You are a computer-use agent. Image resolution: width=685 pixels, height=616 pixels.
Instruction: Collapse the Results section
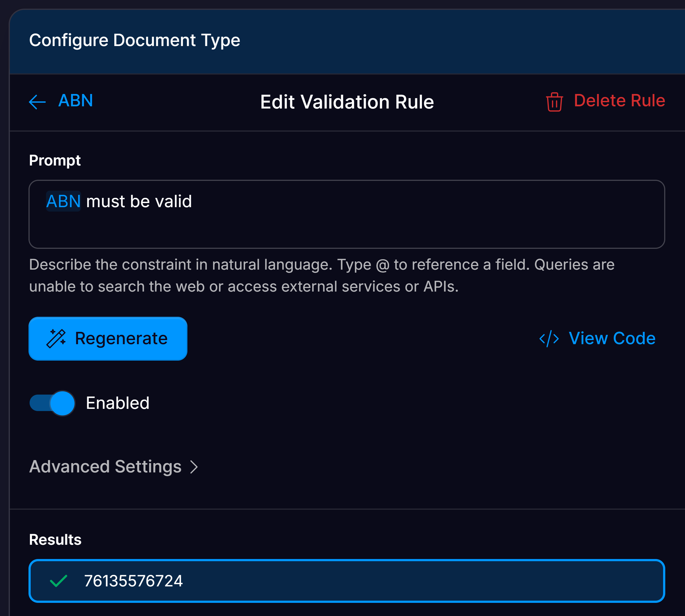tap(55, 540)
